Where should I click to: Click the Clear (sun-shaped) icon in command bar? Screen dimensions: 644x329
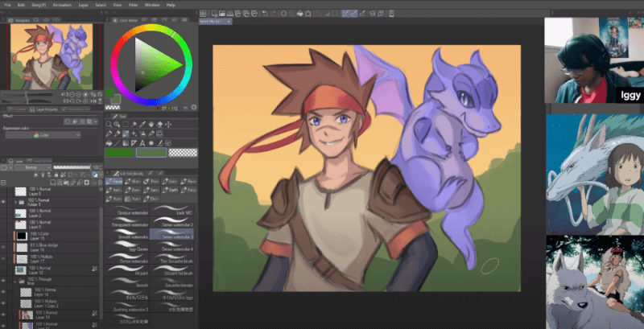pyautogui.click(x=283, y=13)
